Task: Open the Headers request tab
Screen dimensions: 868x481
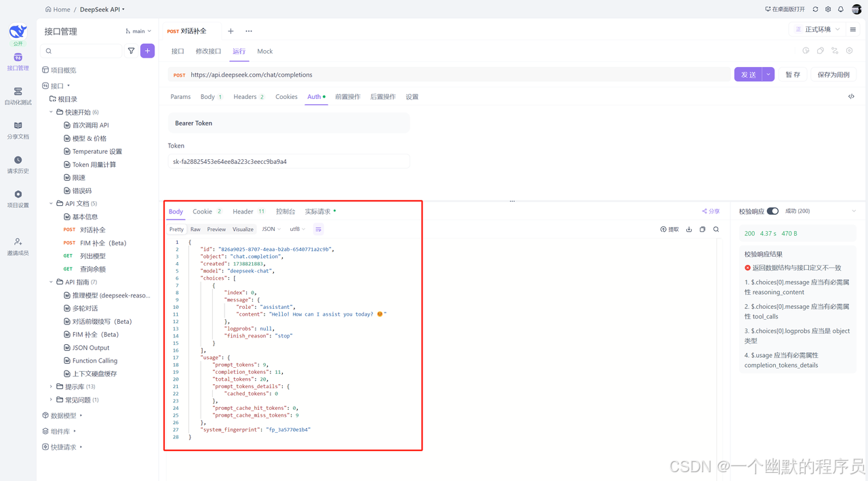Action: (249, 97)
